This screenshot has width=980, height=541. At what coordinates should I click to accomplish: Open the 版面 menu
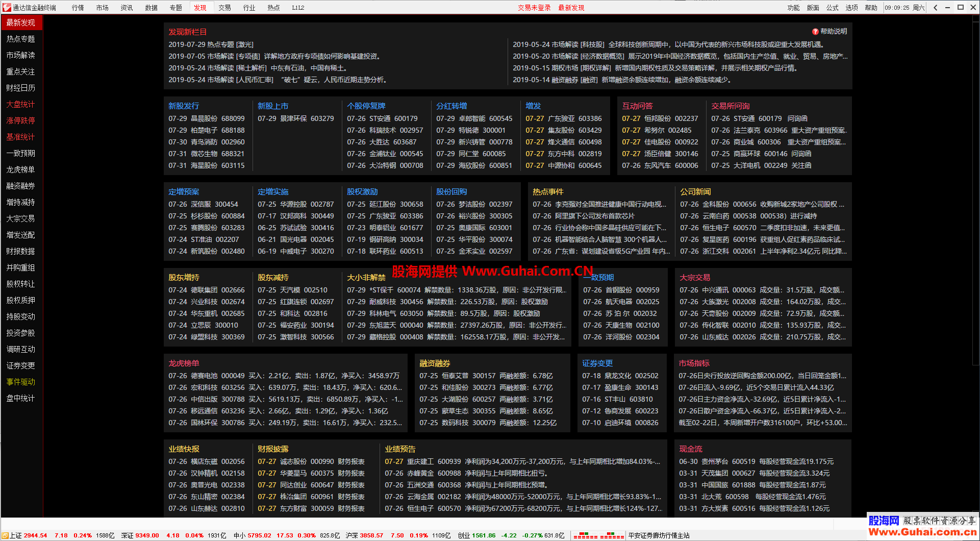click(813, 8)
